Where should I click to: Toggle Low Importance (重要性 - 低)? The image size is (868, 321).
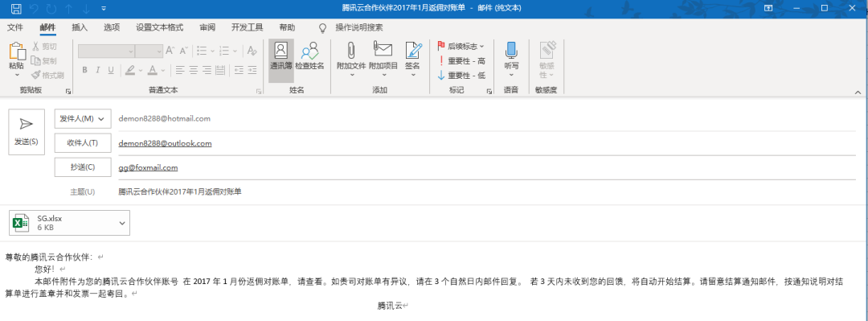[x=461, y=76]
